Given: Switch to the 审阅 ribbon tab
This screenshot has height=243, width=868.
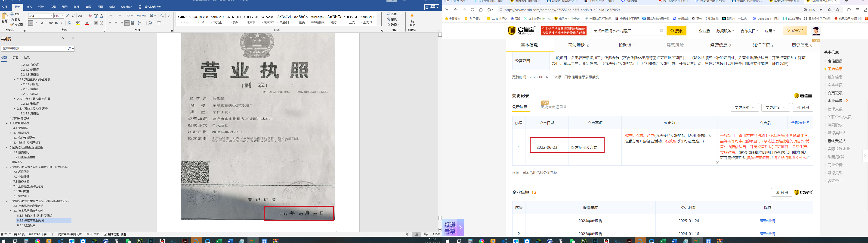Looking at the screenshot, I should coord(88,7).
